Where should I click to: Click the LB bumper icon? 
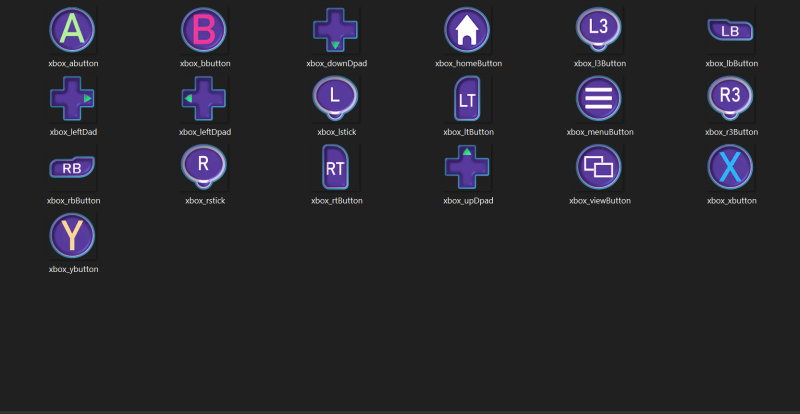[x=730, y=31]
